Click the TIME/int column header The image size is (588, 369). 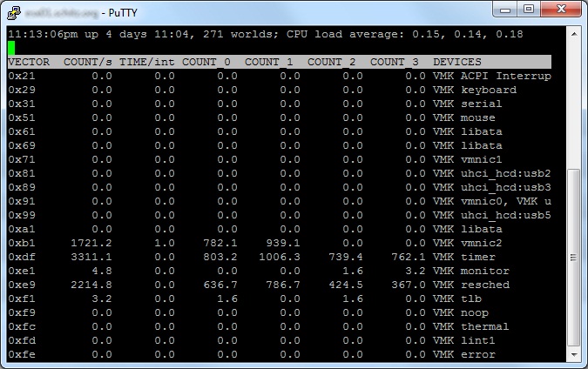pos(147,62)
